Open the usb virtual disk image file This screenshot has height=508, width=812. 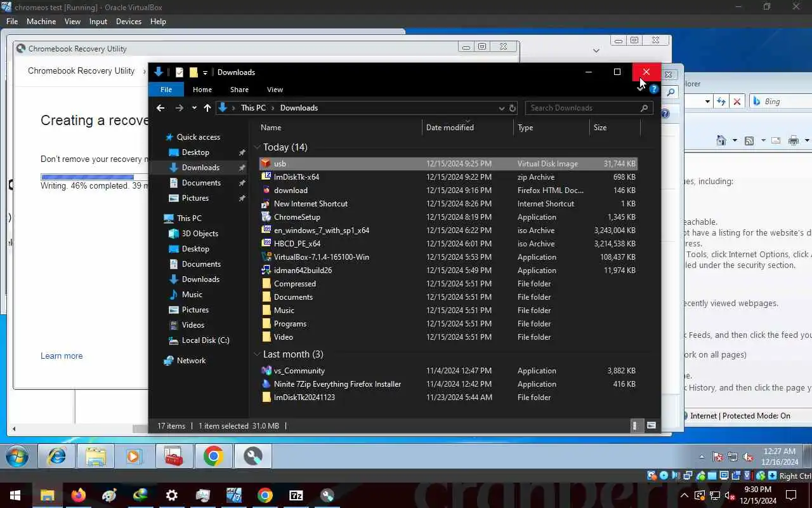[x=448, y=164]
